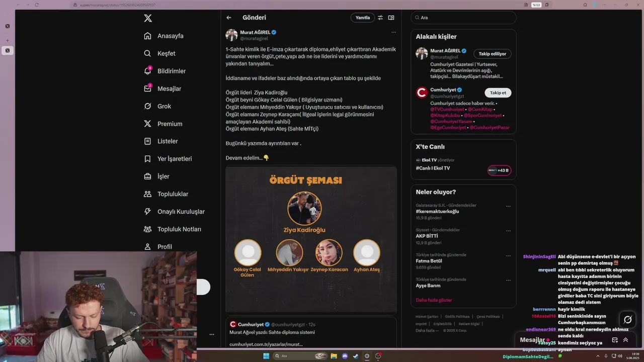Click the Yanıtla button

click(363, 18)
